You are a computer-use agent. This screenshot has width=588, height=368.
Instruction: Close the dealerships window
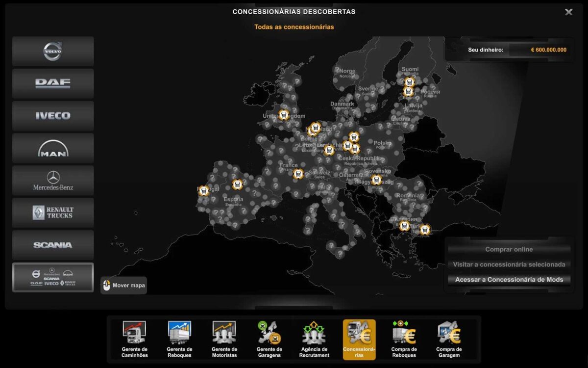[x=568, y=12]
